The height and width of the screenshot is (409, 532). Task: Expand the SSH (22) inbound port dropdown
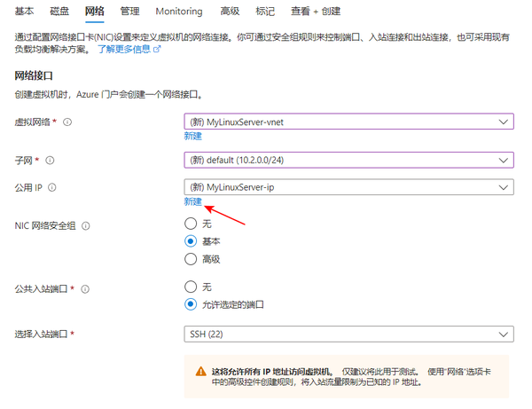pos(348,334)
